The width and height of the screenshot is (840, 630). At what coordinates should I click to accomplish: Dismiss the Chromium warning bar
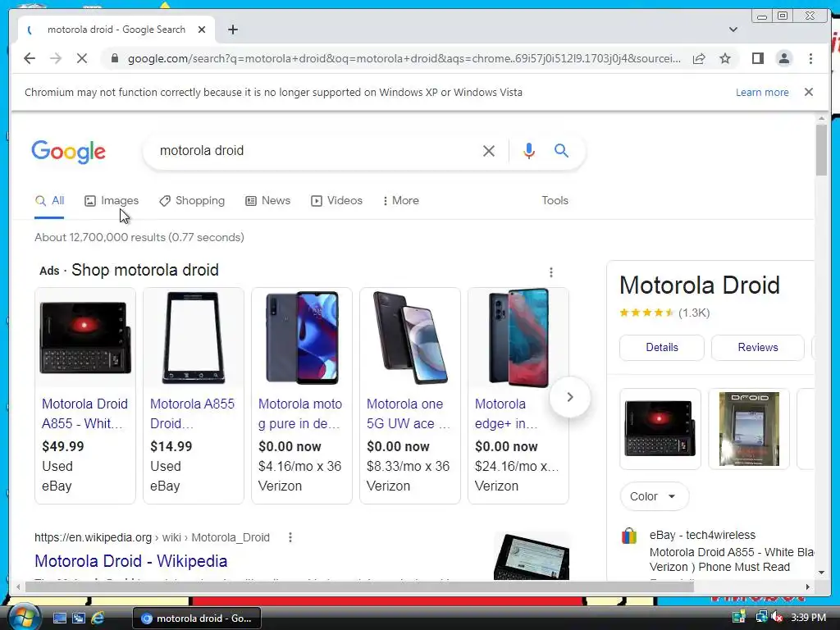pyautogui.click(x=809, y=92)
